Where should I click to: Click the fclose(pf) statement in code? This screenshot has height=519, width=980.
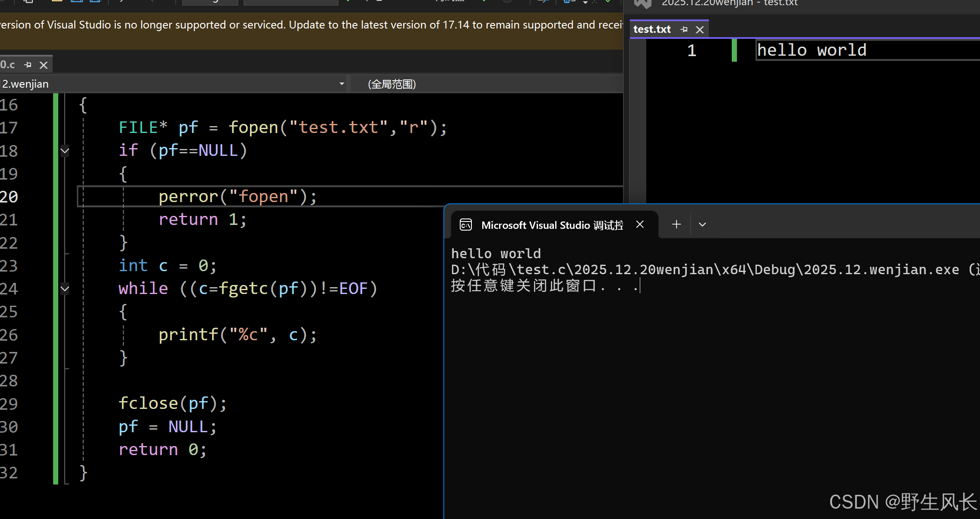click(x=172, y=403)
